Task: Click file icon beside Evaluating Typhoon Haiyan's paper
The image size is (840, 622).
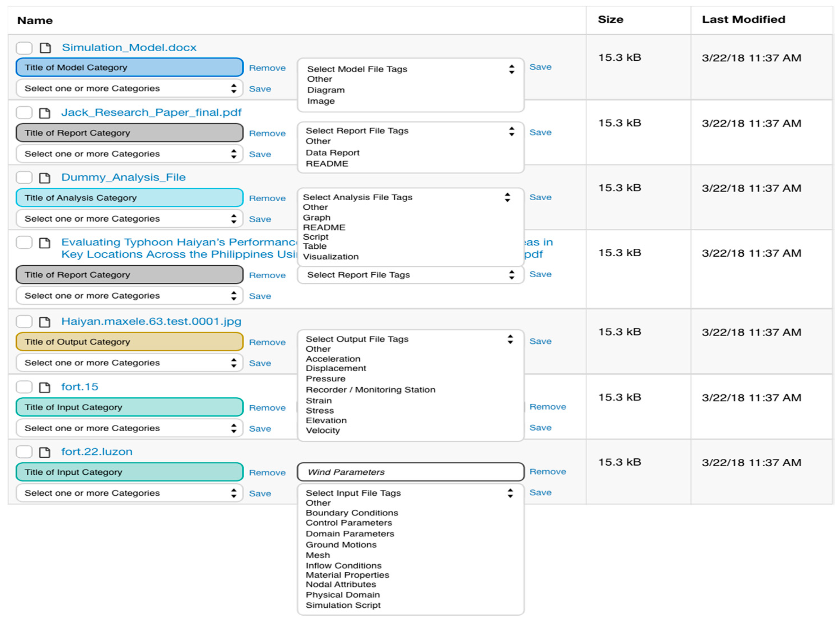Action: pyautogui.click(x=45, y=243)
